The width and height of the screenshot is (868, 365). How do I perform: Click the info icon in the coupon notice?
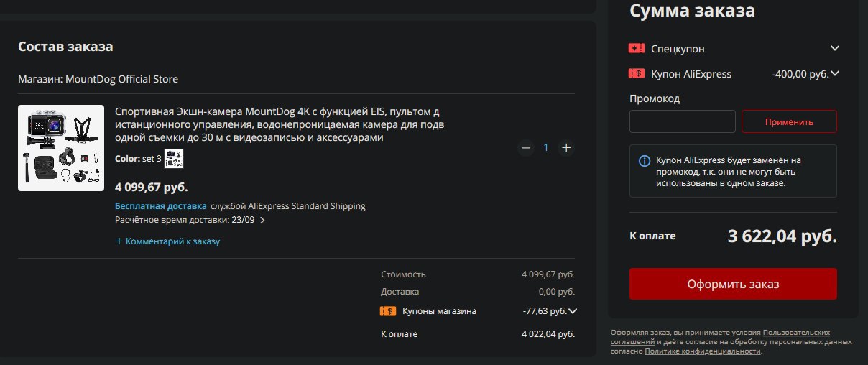tap(645, 160)
